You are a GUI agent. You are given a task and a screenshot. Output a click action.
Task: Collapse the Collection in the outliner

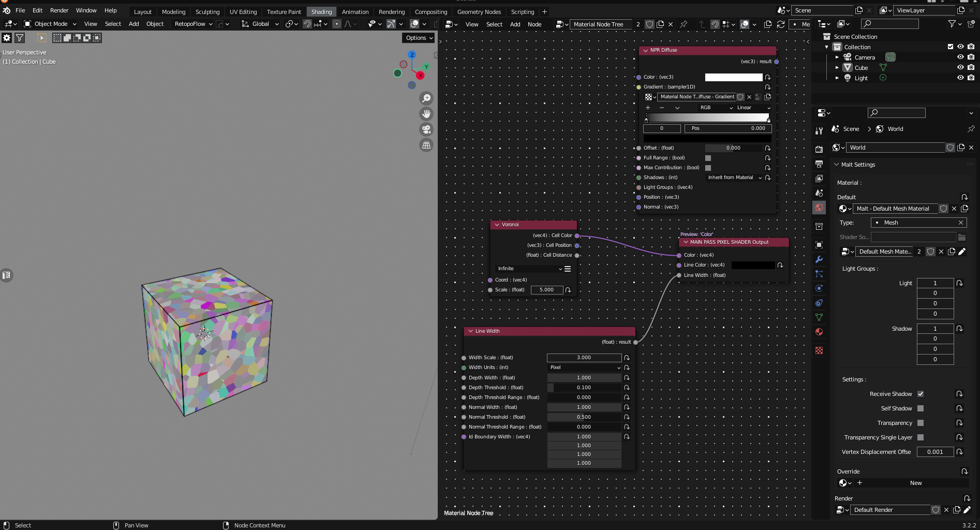click(x=826, y=47)
